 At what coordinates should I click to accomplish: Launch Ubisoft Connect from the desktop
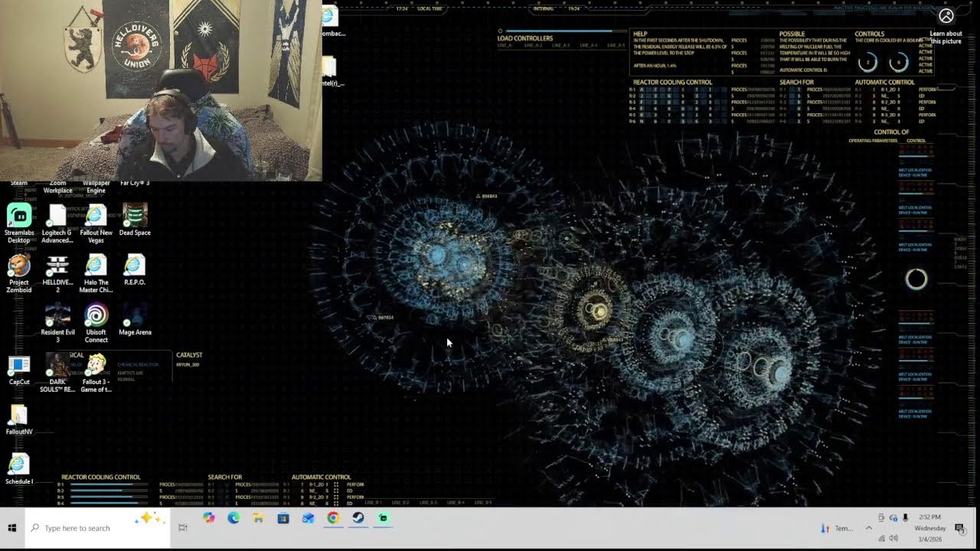point(96,323)
